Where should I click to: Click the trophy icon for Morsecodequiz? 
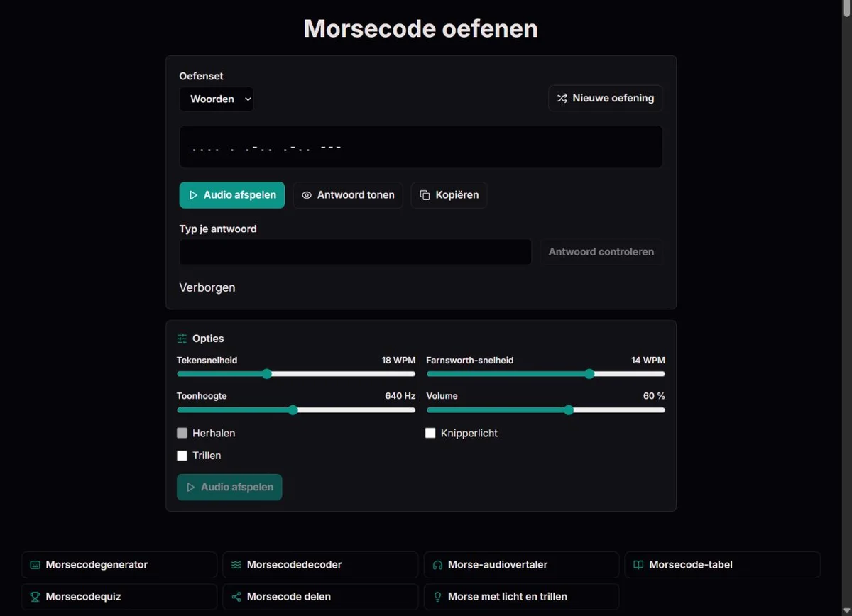pos(35,597)
